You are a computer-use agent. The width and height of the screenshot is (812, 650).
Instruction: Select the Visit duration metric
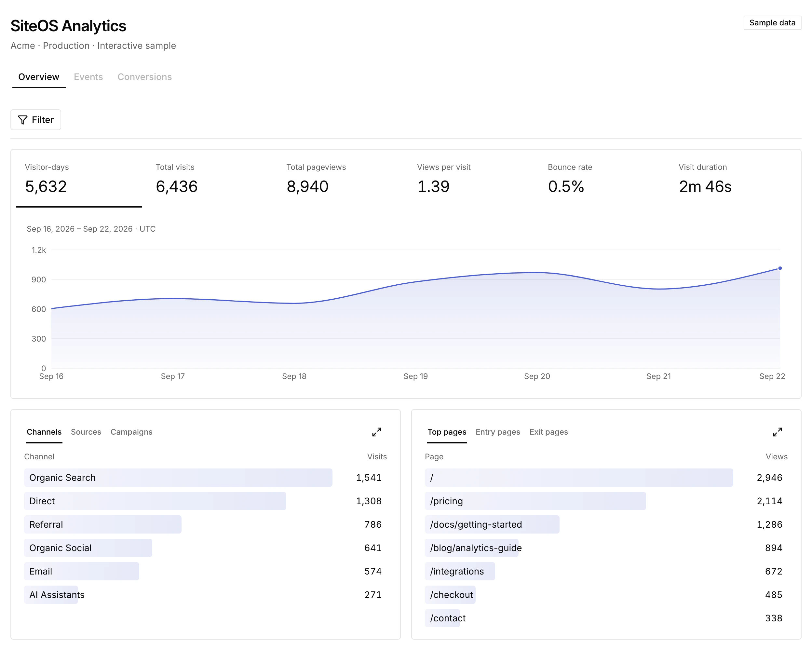coord(732,182)
